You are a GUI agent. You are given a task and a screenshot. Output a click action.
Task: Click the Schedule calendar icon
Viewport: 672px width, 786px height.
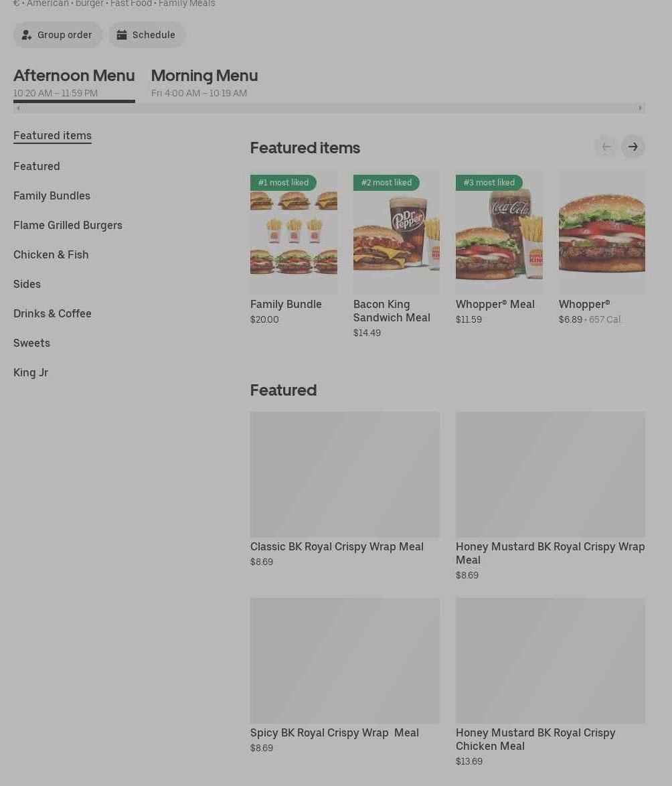pos(122,35)
